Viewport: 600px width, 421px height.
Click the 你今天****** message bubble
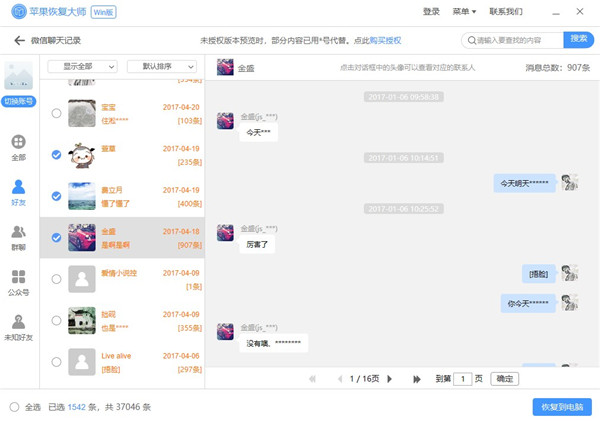tap(528, 304)
